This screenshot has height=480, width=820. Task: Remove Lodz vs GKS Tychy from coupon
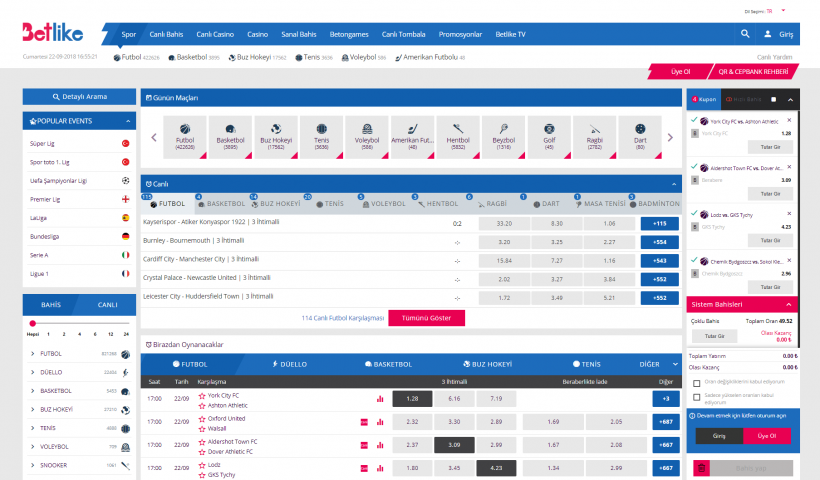pyautogui.click(x=789, y=213)
